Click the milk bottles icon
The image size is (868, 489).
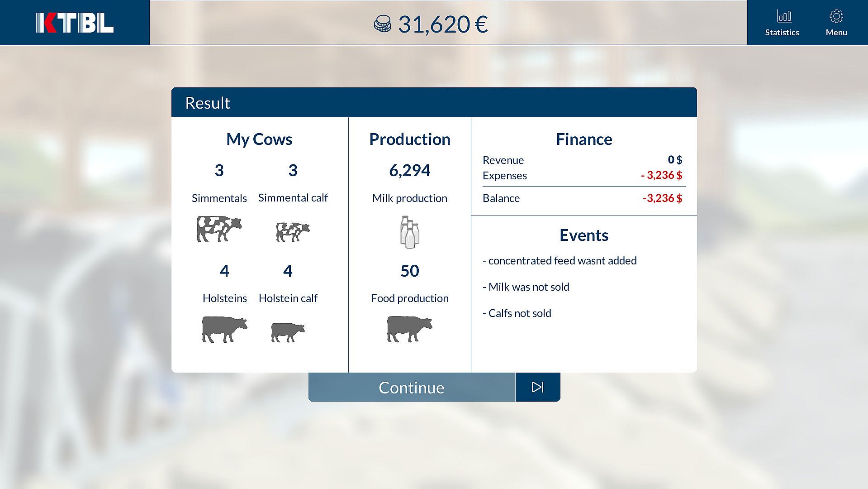tap(410, 232)
